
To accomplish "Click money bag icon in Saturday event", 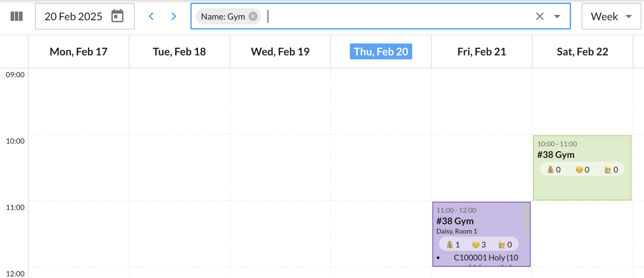I will point(550,170).
